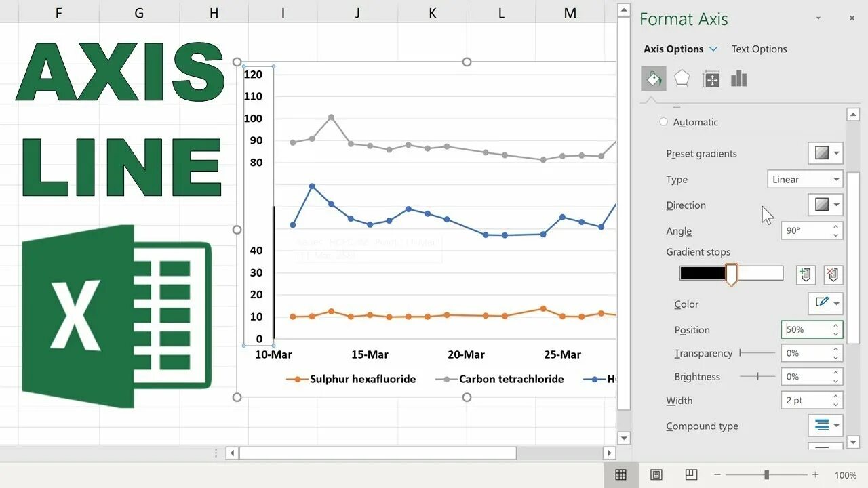Click horizontal scrollbar left arrow
Viewport: 868px width, 488px height.
(x=232, y=453)
